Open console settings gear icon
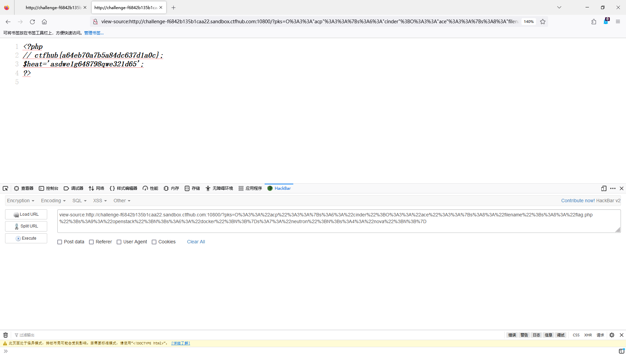The height and width of the screenshot is (364, 626). pyautogui.click(x=612, y=335)
